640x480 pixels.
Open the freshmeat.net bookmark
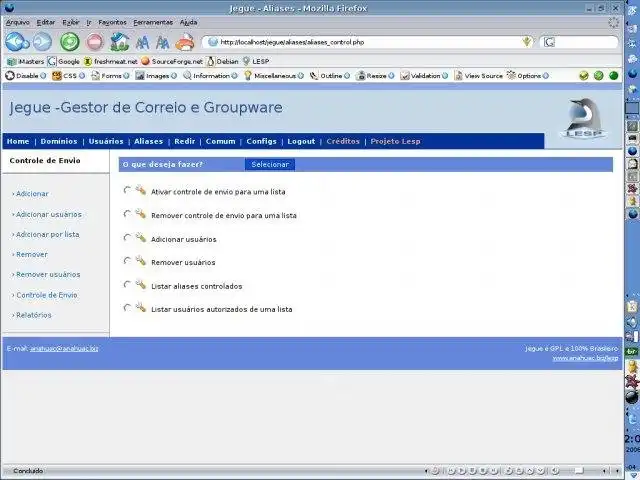(111, 62)
